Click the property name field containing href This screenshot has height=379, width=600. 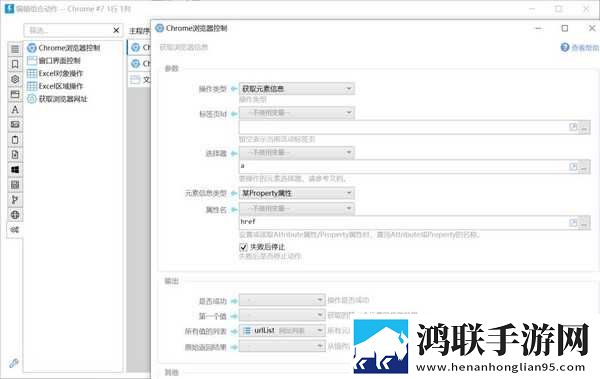[404, 222]
